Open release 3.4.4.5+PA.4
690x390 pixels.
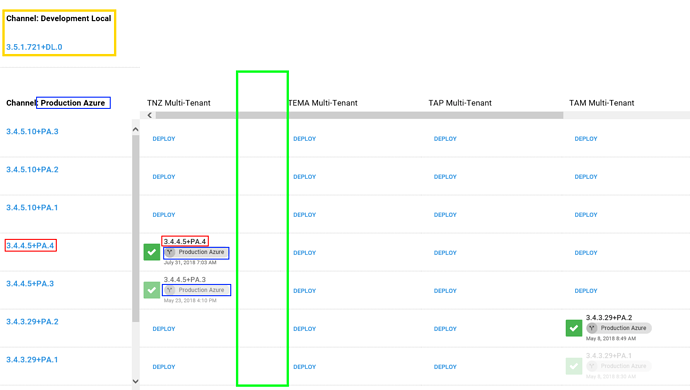click(30, 246)
